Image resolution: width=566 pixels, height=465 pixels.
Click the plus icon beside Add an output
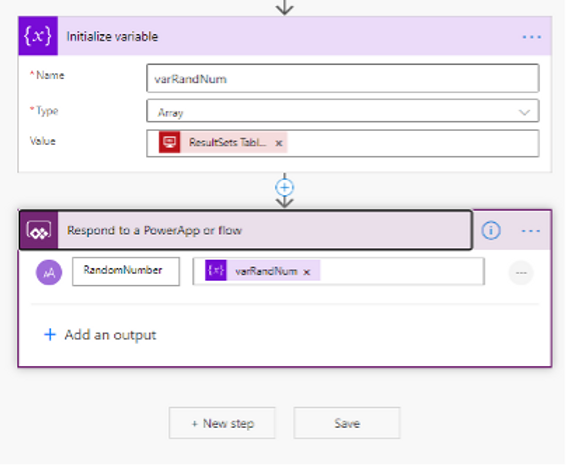click(50, 335)
